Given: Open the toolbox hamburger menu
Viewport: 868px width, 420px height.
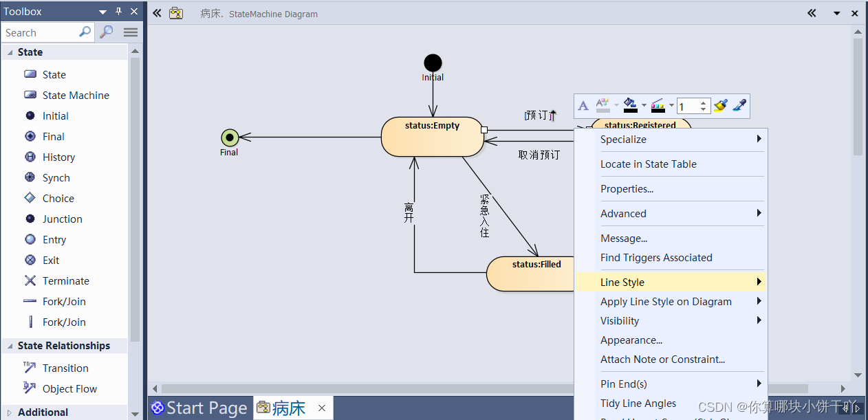Looking at the screenshot, I should [x=131, y=32].
